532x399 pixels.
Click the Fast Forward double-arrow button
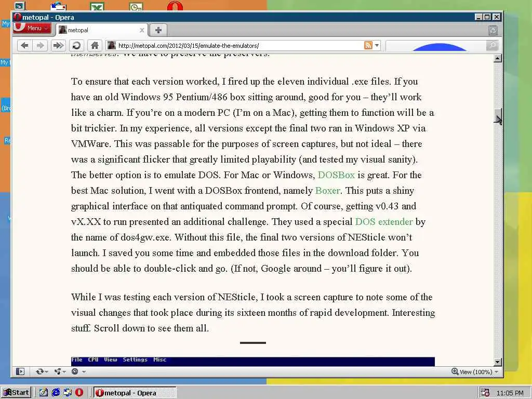pyautogui.click(x=58, y=45)
